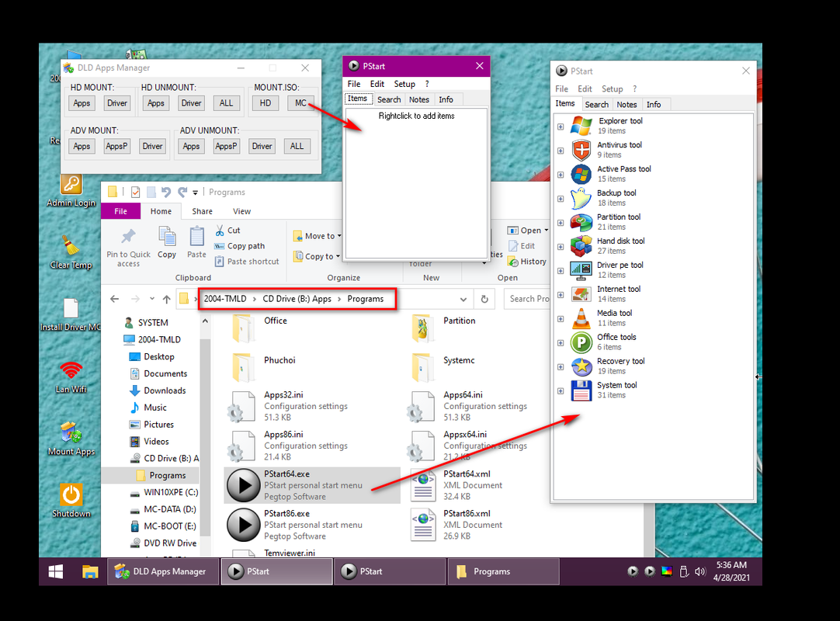Click the Cut scissors command
Viewport: 840px width, 621px height.
click(227, 231)
